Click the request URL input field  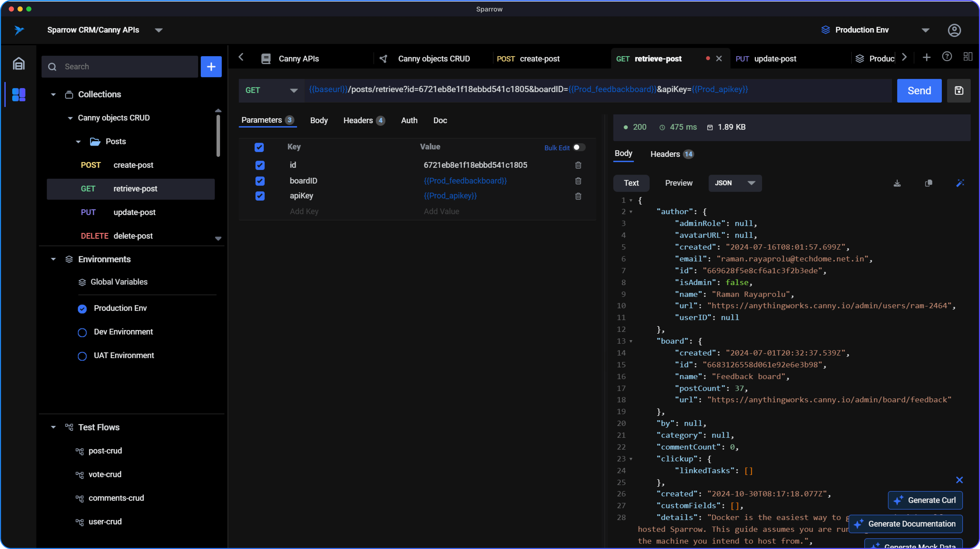coord(598,91)
